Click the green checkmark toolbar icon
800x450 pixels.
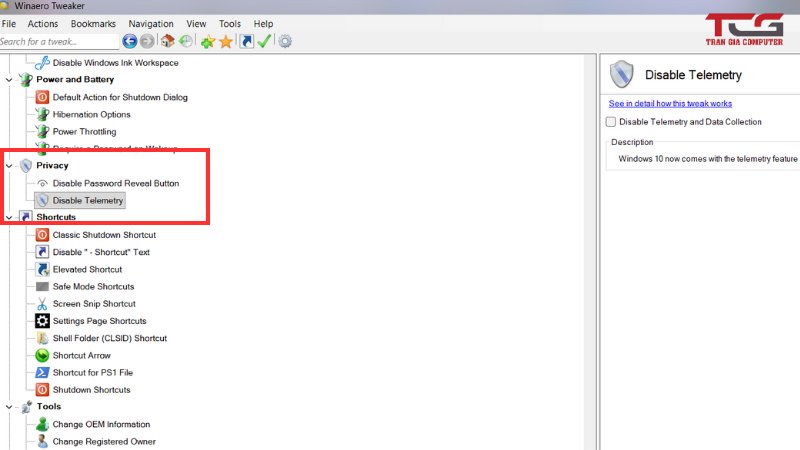[x=264, y=41]
